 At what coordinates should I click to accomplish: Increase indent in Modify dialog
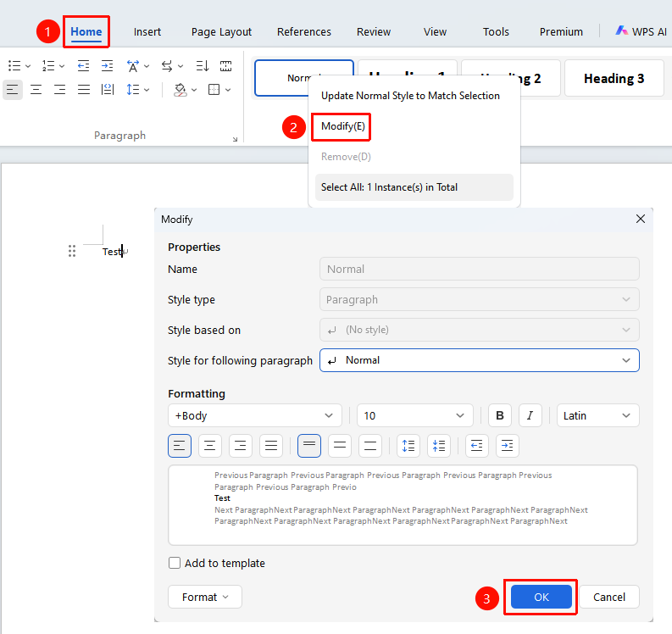(507, 446)
